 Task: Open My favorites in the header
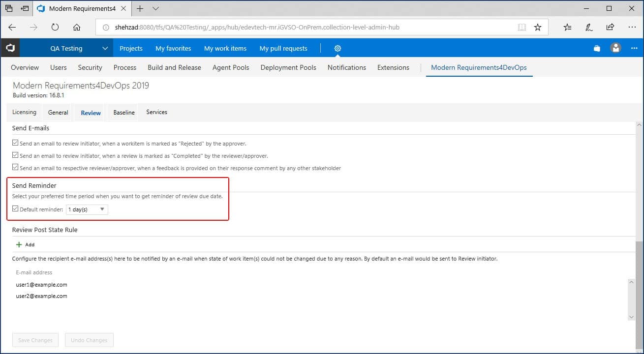tap(173, 48)
